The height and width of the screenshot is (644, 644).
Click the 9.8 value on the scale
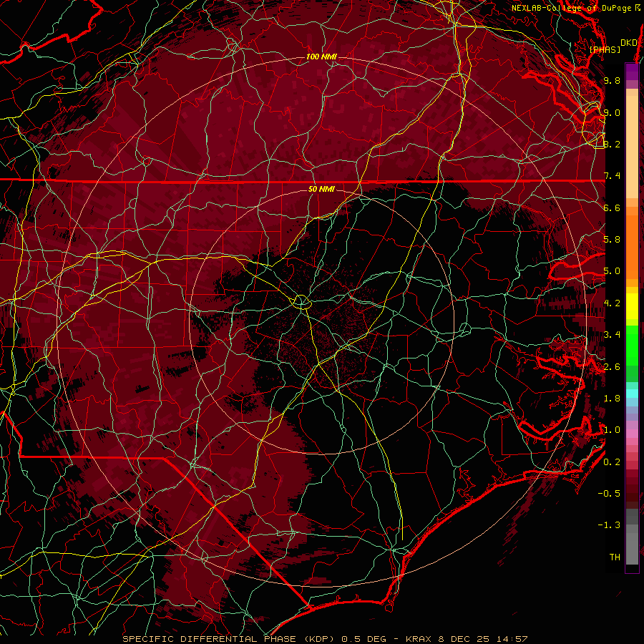[x=612, y=81]
